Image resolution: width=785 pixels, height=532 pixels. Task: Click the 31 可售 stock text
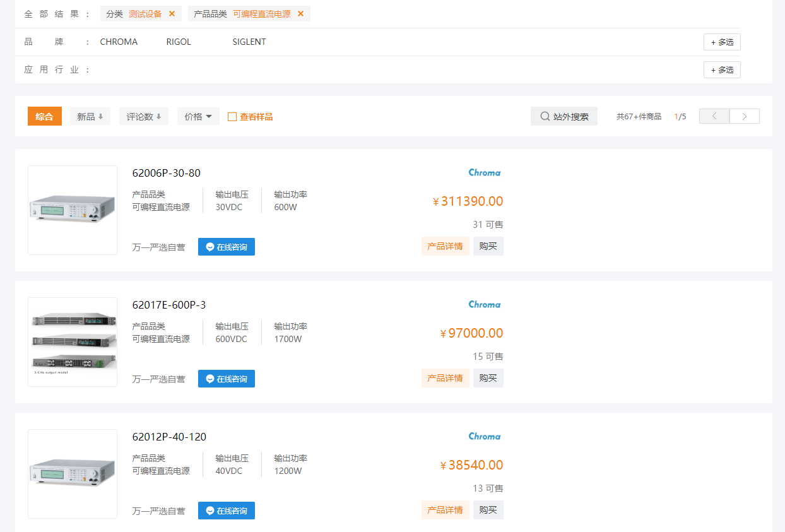(x=488, y=225)
